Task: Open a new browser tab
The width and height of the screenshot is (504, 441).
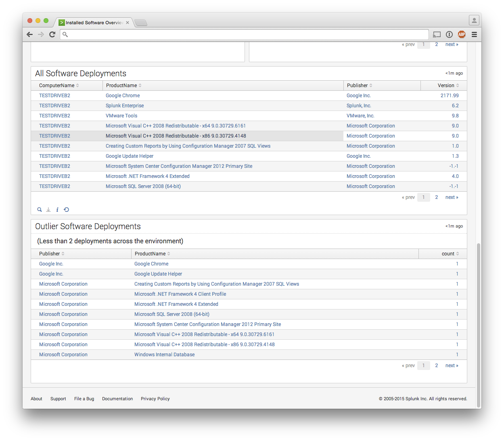Action: tap(141, 23)
